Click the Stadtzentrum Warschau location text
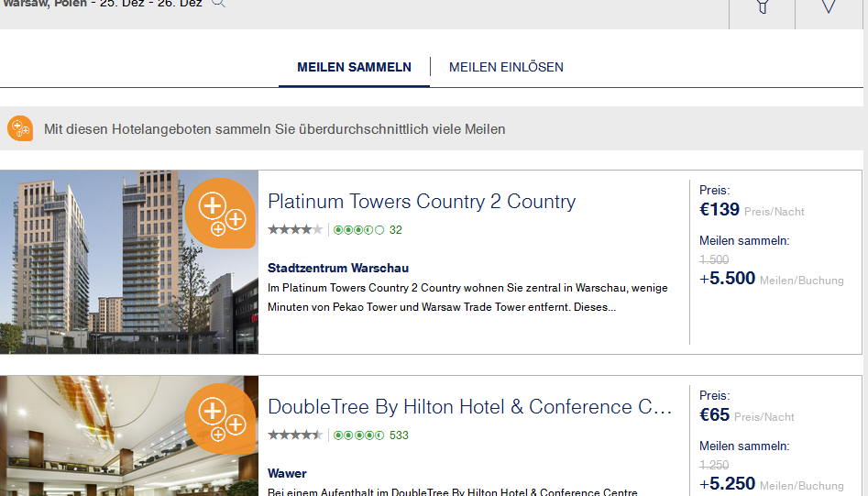The width and height of the screenshot is (868, 496). (338, 268)
